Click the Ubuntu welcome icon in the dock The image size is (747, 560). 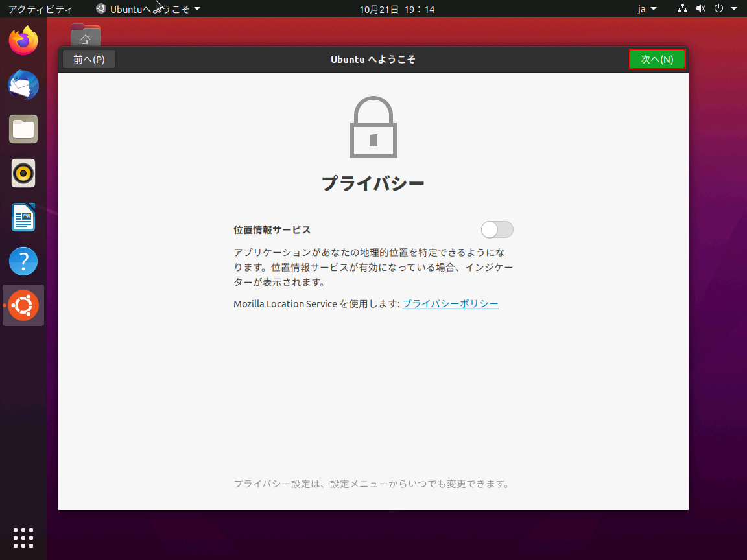click(23, 305)
